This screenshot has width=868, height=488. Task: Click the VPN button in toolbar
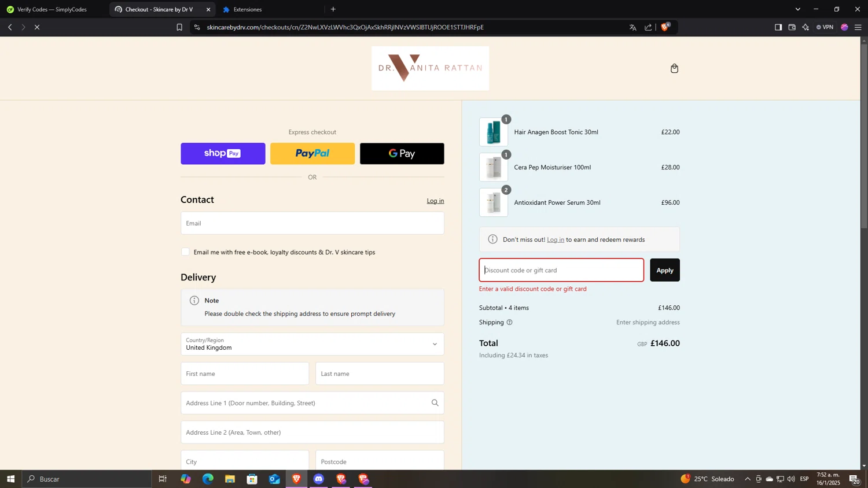825,27
